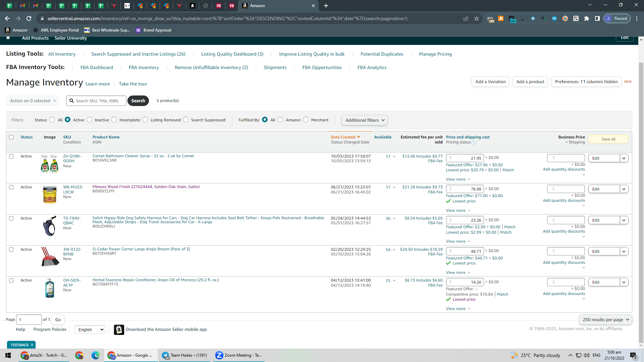Expand View more for the Herbal Essences row
The image size is (644, 362).
coord(458,309)
